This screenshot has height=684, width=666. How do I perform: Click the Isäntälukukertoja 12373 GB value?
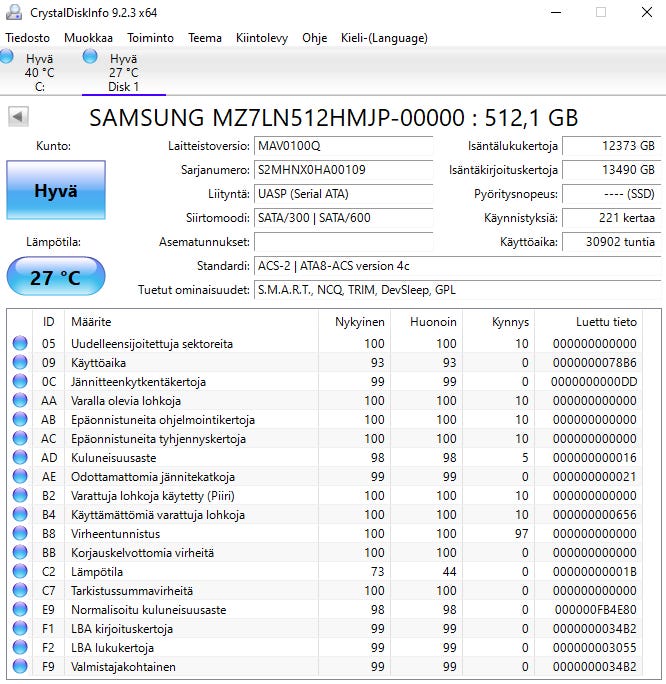pyautogui.click(x=611, y=146)
